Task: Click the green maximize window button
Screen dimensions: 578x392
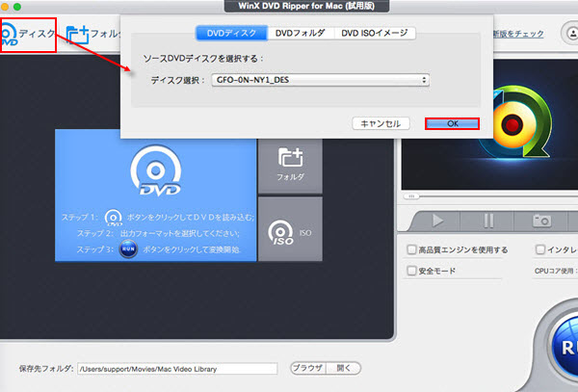Action: tap(17, 7)
